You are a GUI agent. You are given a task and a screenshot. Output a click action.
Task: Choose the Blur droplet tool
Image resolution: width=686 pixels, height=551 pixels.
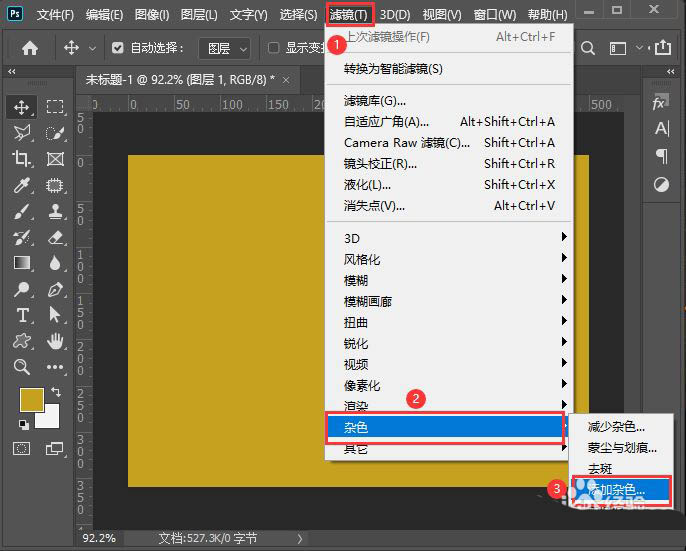[55, 263]
